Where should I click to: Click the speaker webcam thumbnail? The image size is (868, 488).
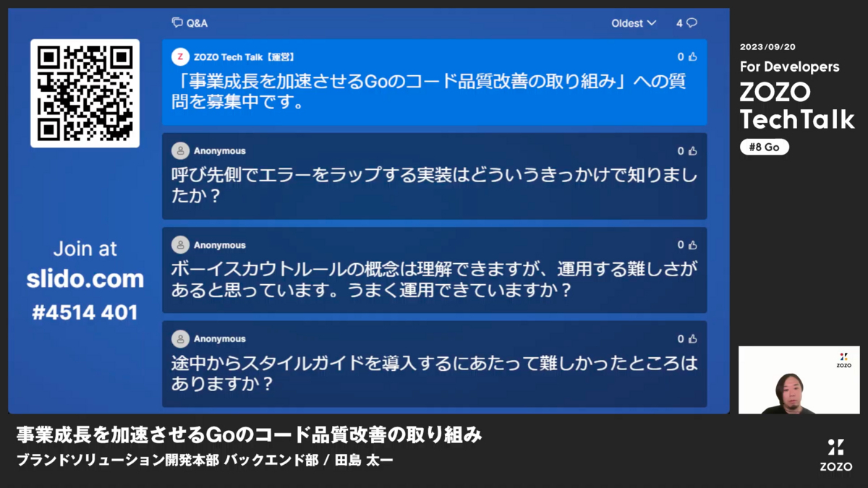tap(799, 380)
